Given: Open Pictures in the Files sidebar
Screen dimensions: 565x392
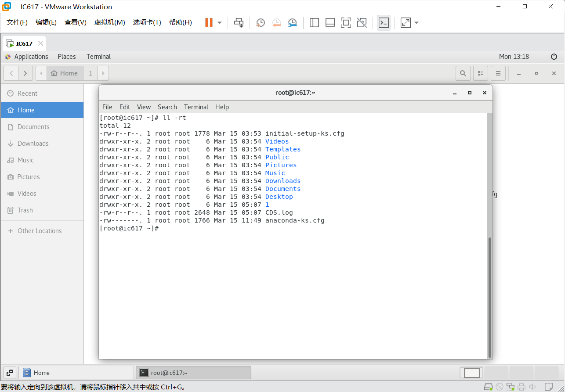Looking at the screenshot, I should click(x=42, y=177).
